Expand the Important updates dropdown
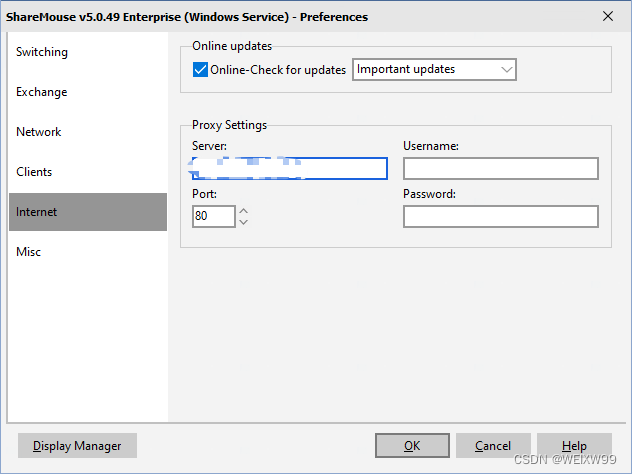 tap(434, 69)
